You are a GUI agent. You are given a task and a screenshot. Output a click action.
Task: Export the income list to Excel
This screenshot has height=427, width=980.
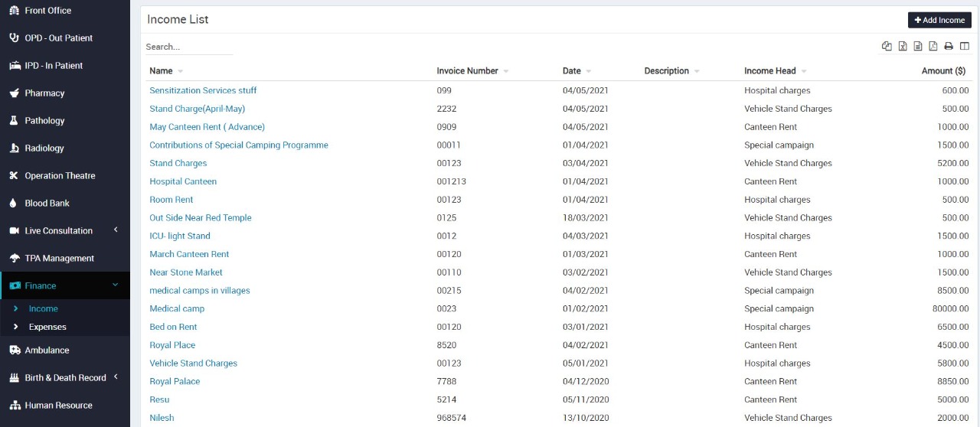(903, 46)
